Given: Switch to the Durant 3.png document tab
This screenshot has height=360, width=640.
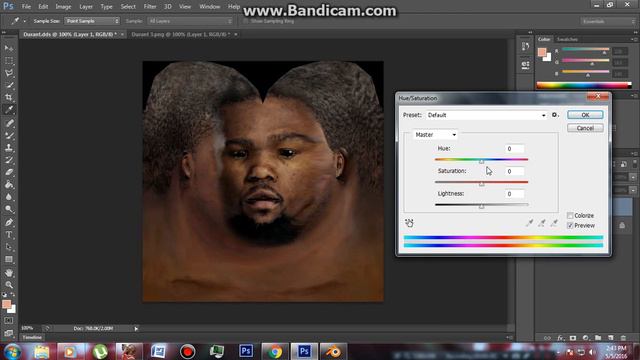Looking at the screenshot, I should click(181, 35).
